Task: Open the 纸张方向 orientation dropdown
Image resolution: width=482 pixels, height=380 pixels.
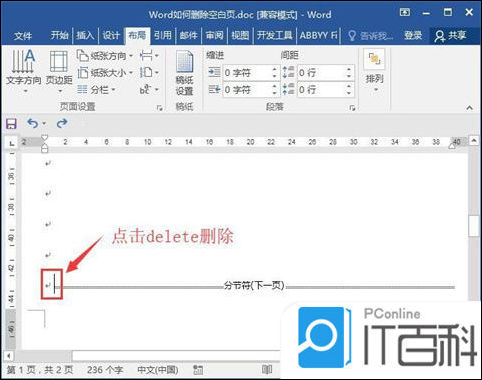Action: click(105, 56)
